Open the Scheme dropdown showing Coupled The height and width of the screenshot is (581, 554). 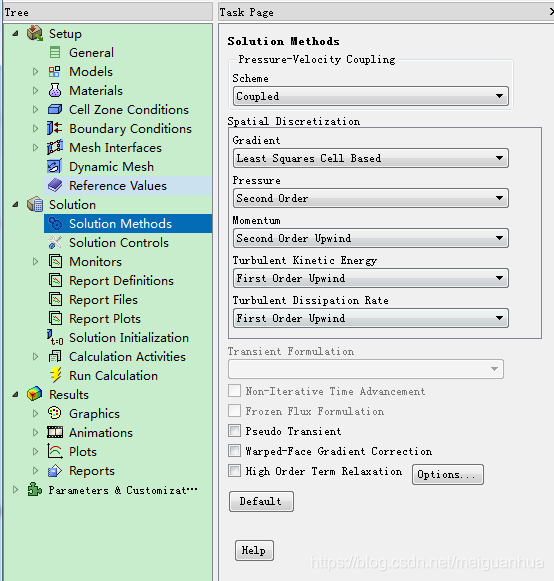(x=371, y=96)
